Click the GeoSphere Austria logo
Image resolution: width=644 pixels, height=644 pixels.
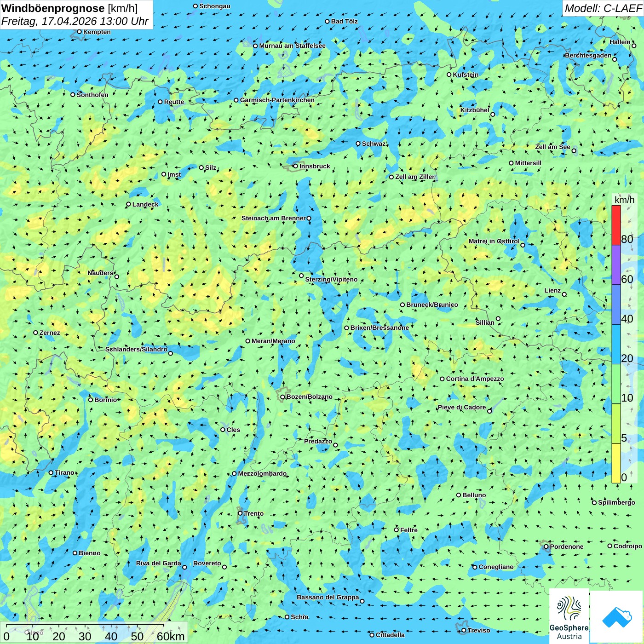pos(569,616)
